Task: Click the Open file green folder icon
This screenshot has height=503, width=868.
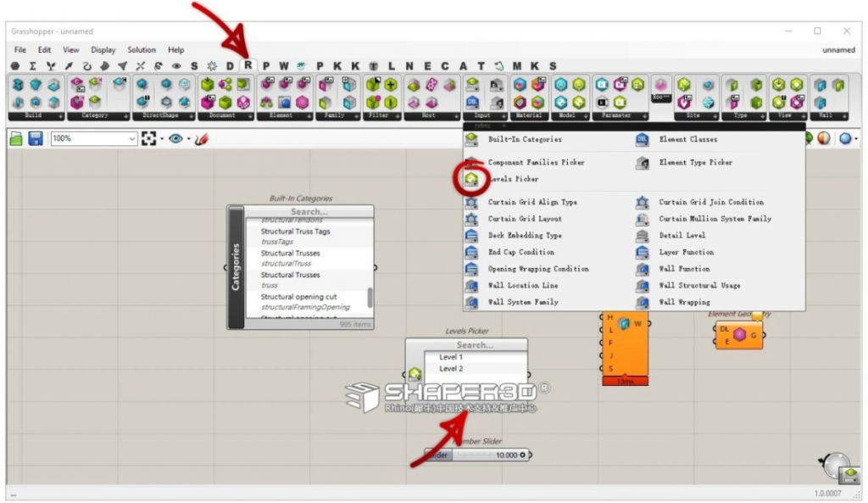Action: [16, 138]
